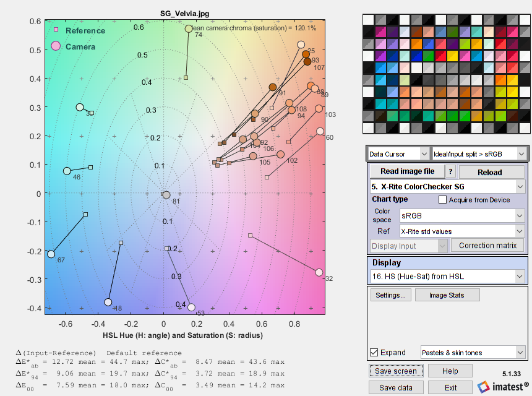This screenshot has width=532, height=396.
Task: Click the question mark help button
Action: pyautogui.click(x=451, y=172)
